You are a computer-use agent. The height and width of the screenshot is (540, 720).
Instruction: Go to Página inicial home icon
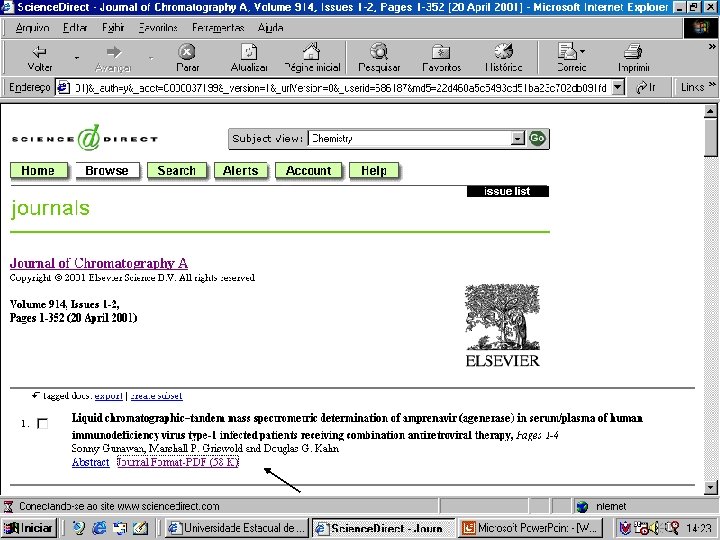311,51
